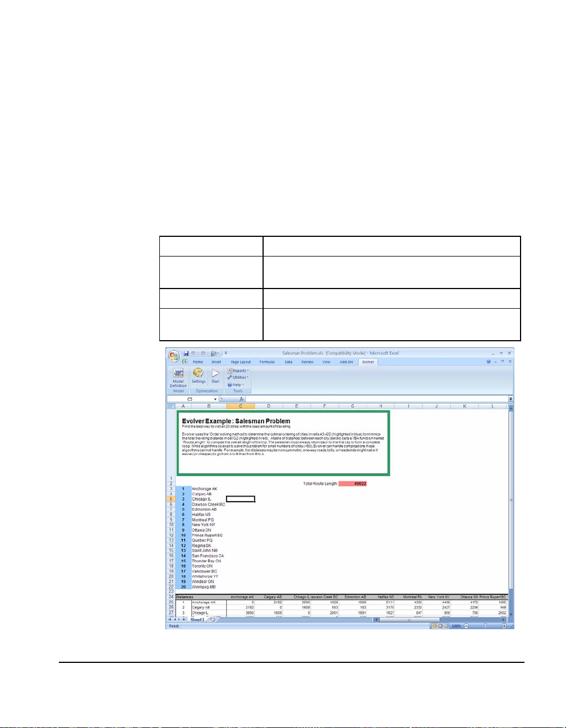The height and width of the screenshot is (728, 566).
Task: Switch to the Formulas tab
Action: coord(267,362)
